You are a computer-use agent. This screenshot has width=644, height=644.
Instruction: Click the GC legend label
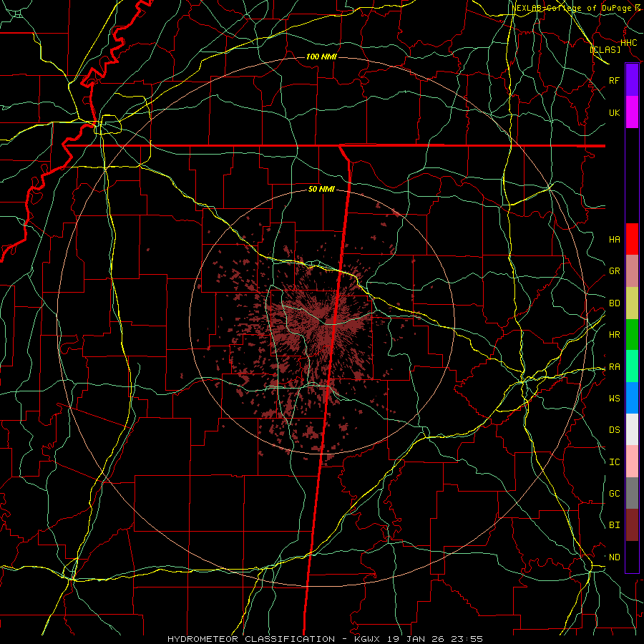click(x=614, y=494)
